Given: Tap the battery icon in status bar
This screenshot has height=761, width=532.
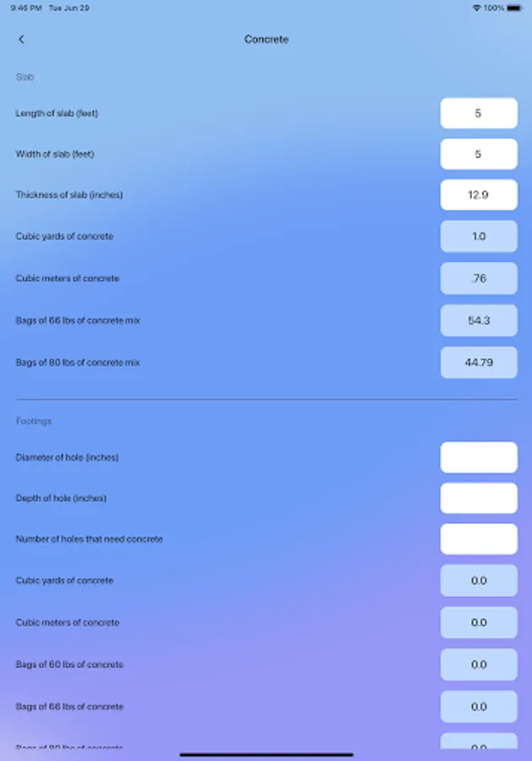Looking at the screenshot, I should (x=515, y=8).
